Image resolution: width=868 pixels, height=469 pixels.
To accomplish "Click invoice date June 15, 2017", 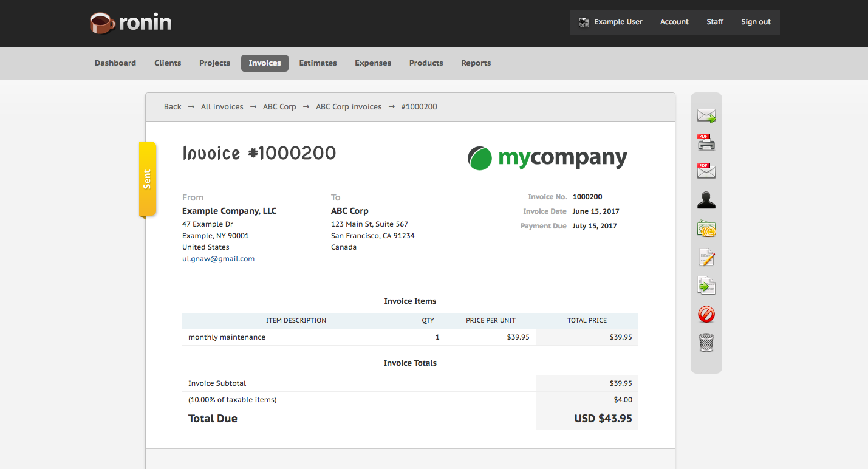I will pos(596,211).
